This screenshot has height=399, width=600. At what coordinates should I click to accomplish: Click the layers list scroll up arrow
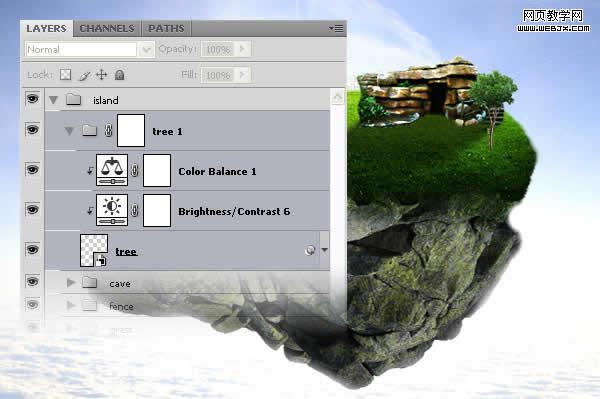click(x=338, y=97)
